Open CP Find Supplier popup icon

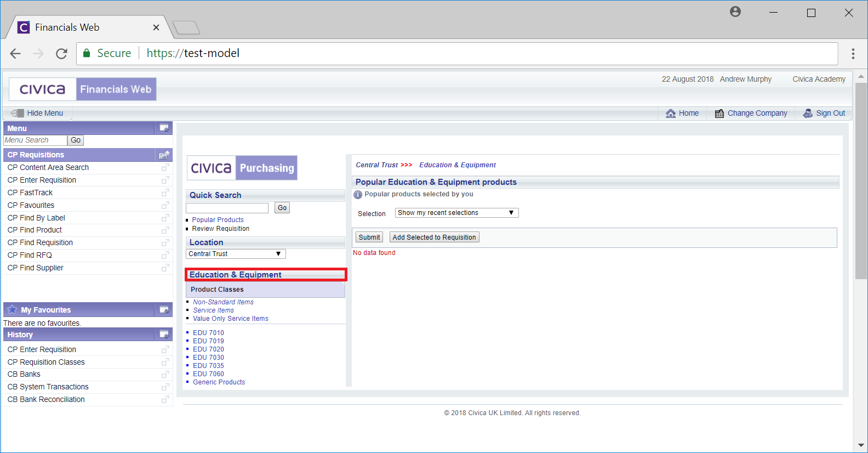(165, 268)
